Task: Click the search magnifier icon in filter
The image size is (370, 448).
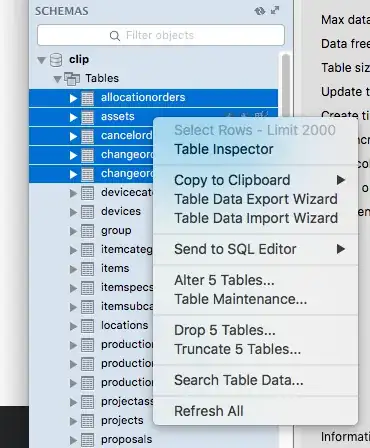Action: [115, 35]
